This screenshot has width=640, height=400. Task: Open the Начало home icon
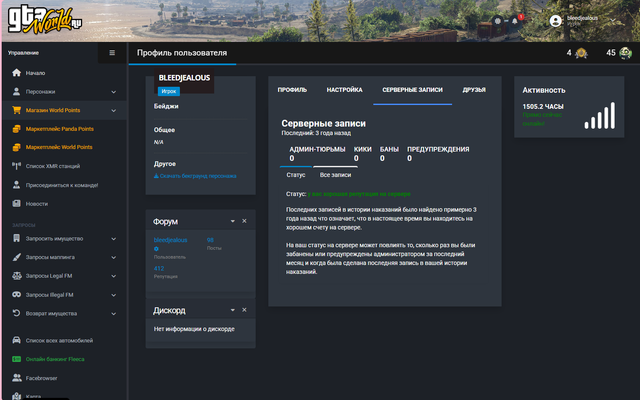click(16, 73)
